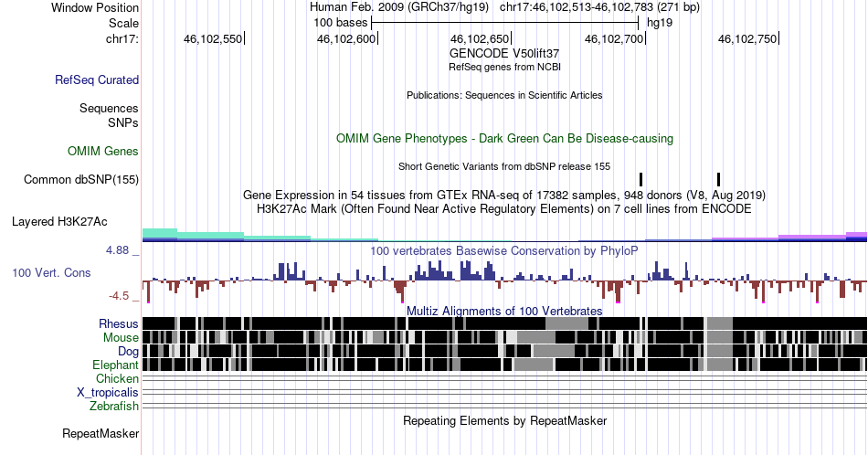Open the Common dbSNP(155) track label
The height and width of the screenshot is (455, 868).
[x=81, y=179]
